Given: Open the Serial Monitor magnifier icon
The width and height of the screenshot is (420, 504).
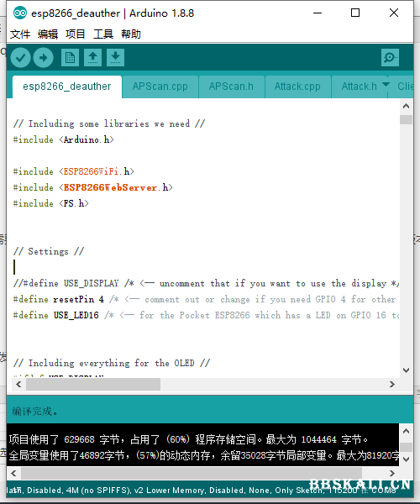Looking at the screenshot, I should click(390, 58).
